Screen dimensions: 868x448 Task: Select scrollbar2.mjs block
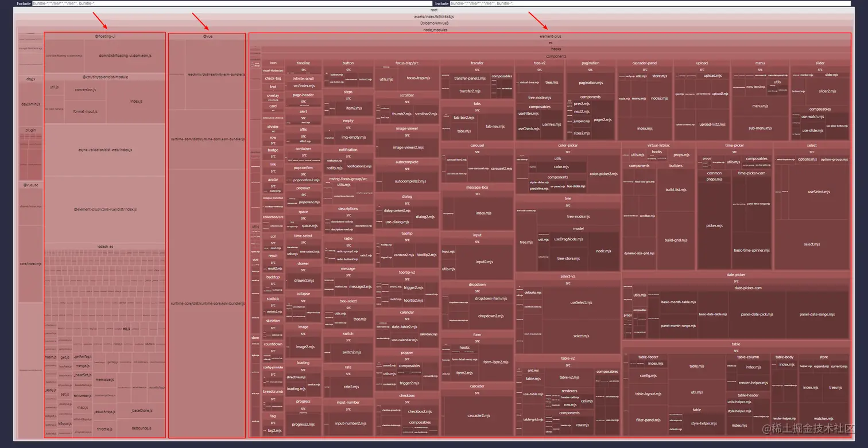pos(425,114)
